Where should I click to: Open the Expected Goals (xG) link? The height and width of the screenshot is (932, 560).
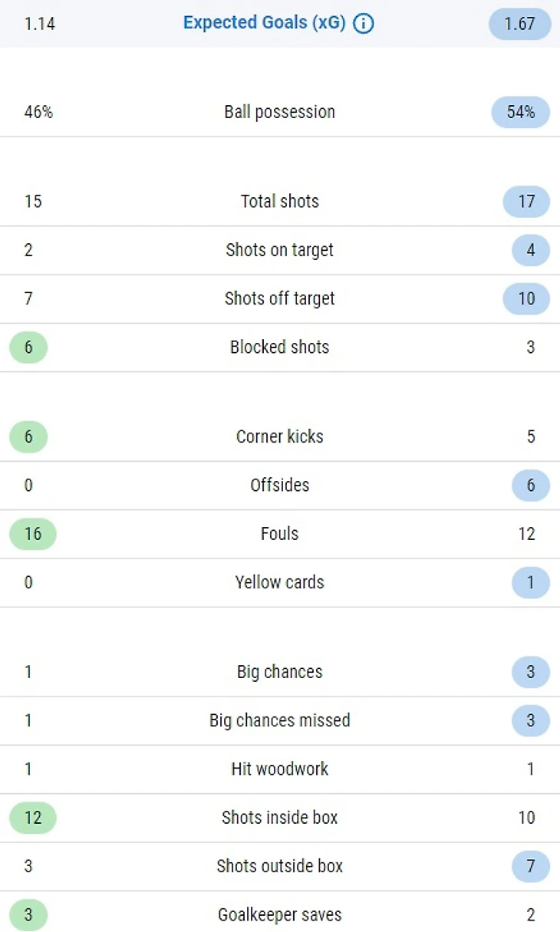click(265, 23)
